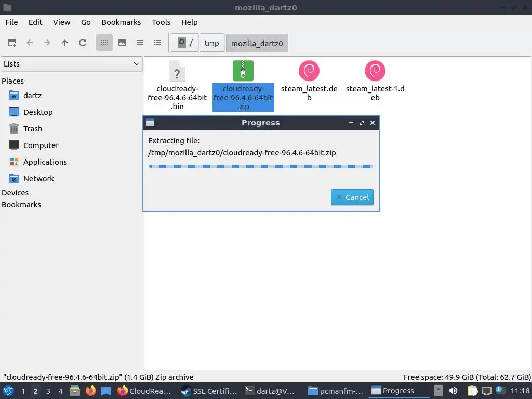Switch to SSL Certifi... taskbar window

click(209, 391)
